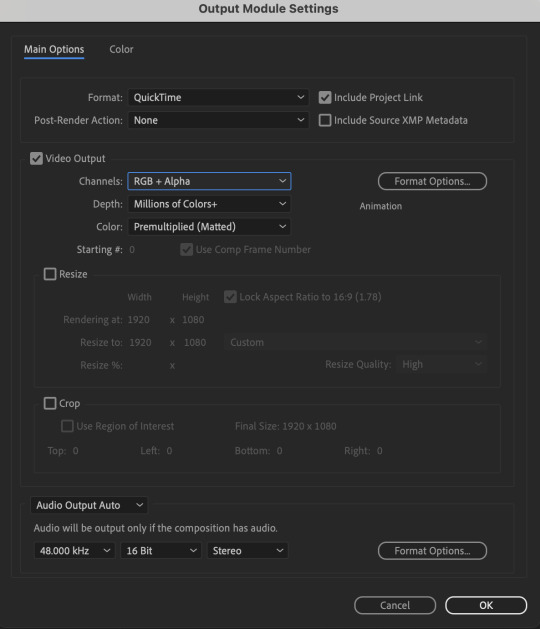Open the Depth Millions of Colors+ dropdown
The image size is (540, 629).
click(x=209, y=204)
